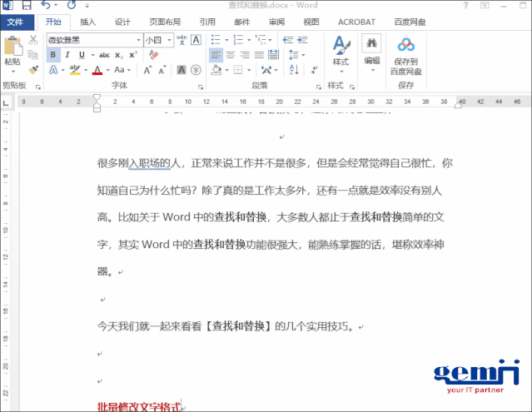Image resolution: width=532 pixels, height=412 pixels.
Task: Switch to the Design tab
Action: pos(122,22)
